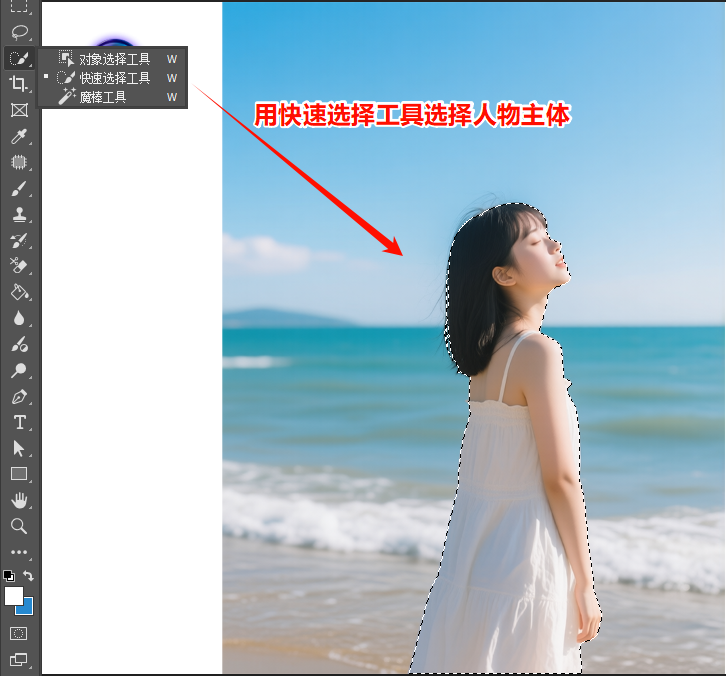Select the Zoom magnifier tool
The image size is (726, 676).
[18, 525]
